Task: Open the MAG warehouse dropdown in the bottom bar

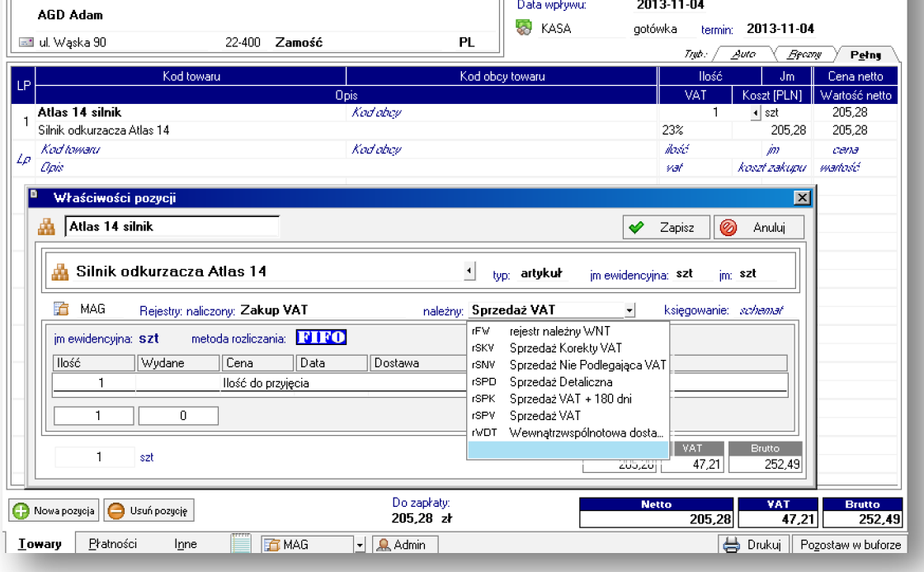Action: tap(359, 545)
